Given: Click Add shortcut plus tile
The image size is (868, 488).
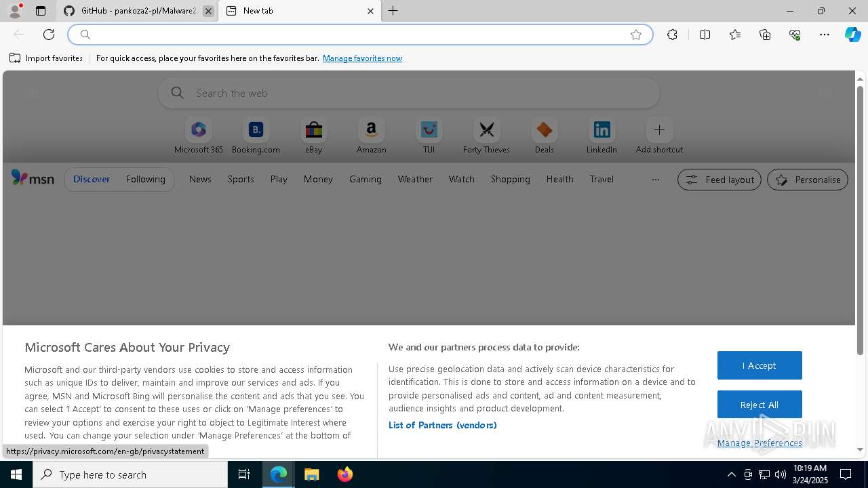Looking at the screenshot, I should pos(659,136).
